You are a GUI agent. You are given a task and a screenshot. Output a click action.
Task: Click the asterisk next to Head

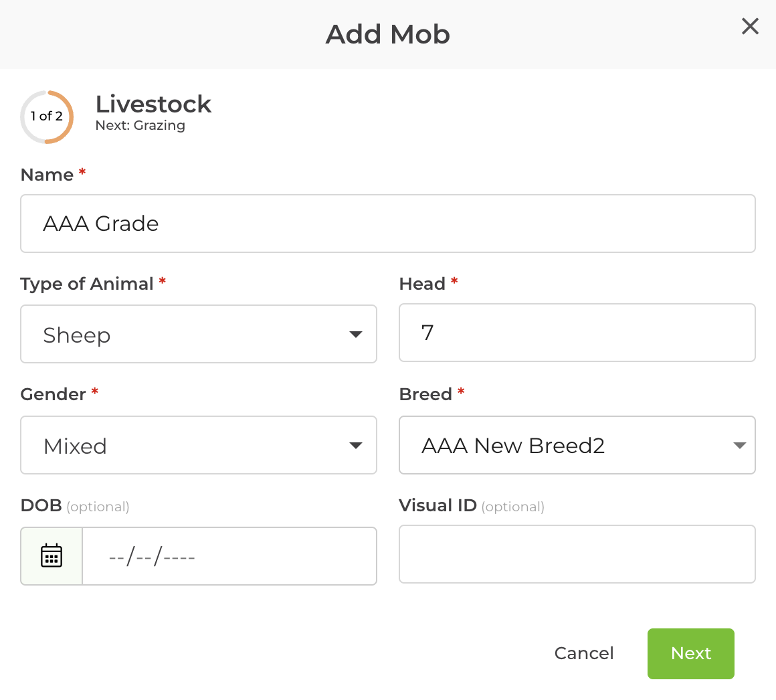click(x=454, y=281)
